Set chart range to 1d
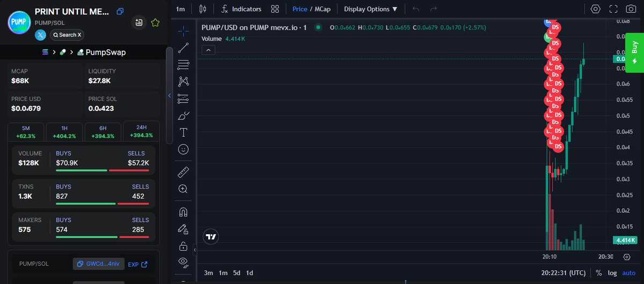This screenshot has height=284, width=644. pyautogui.click(x=250, y=273)
